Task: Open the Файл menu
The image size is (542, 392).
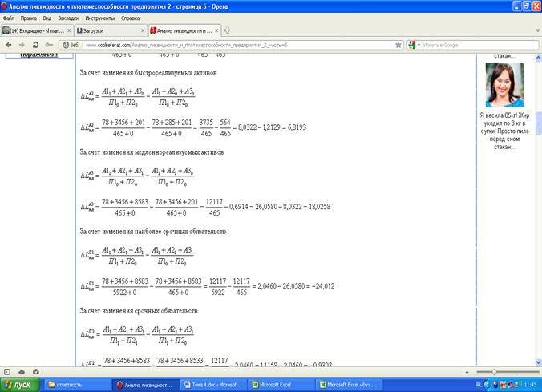Action: (9, 18)
